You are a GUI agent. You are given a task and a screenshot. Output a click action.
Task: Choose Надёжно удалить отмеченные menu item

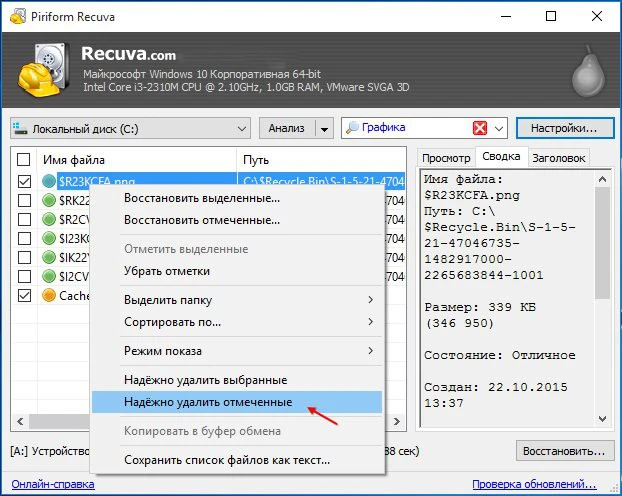208,402
